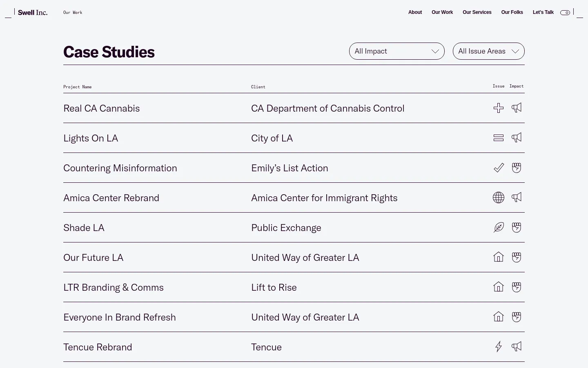
Task: Click the Case Studies heading
Action: pos(109,52)
